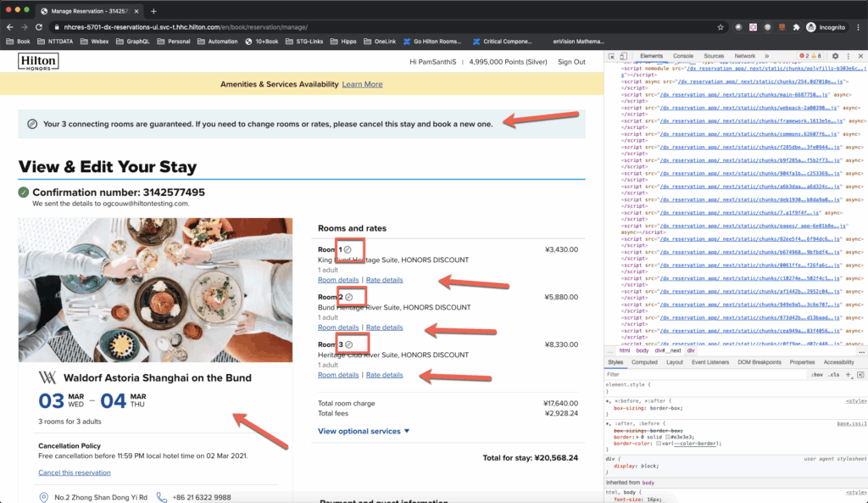Viewport: 868px width, 503px height.
Task: Click the browser address bar URL field
Action: 254,25
